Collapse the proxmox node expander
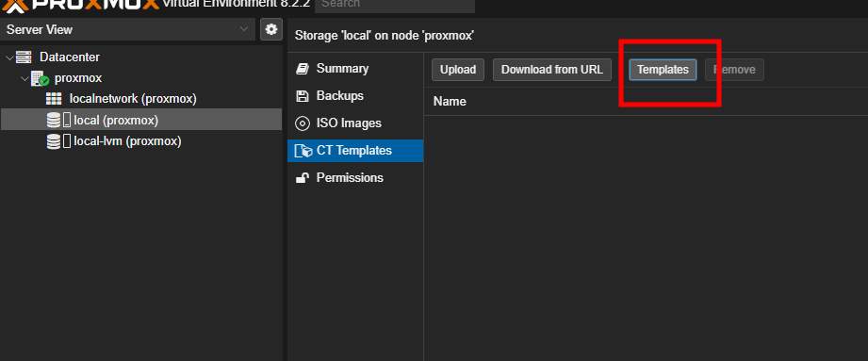This screenshot has height=361, width=868. point(25,78)
